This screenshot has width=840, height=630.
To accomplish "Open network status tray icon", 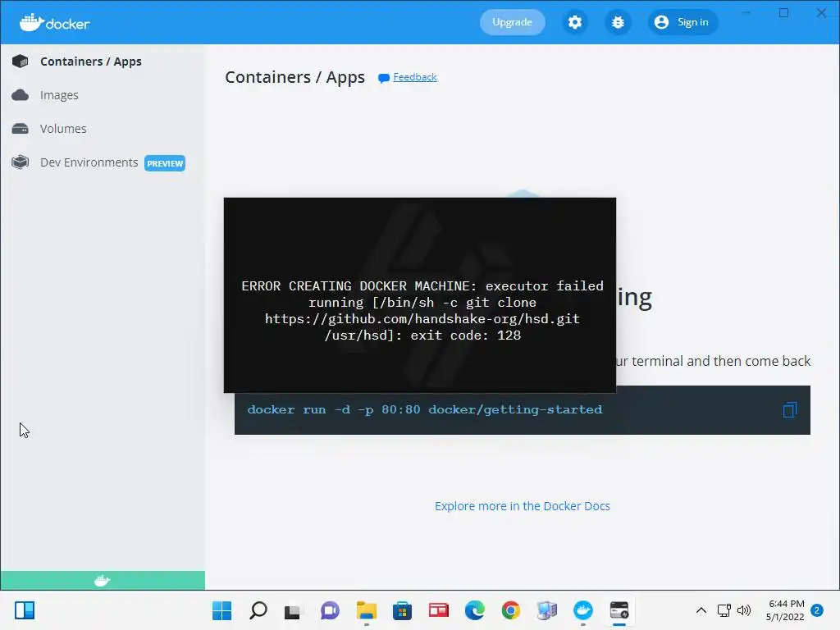I will click(x=724, y=610).
